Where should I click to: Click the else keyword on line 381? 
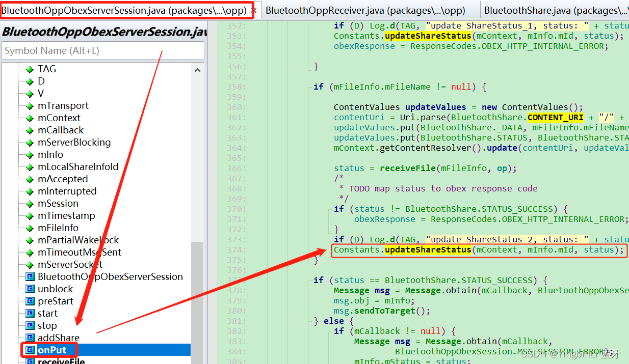(334, 321)
